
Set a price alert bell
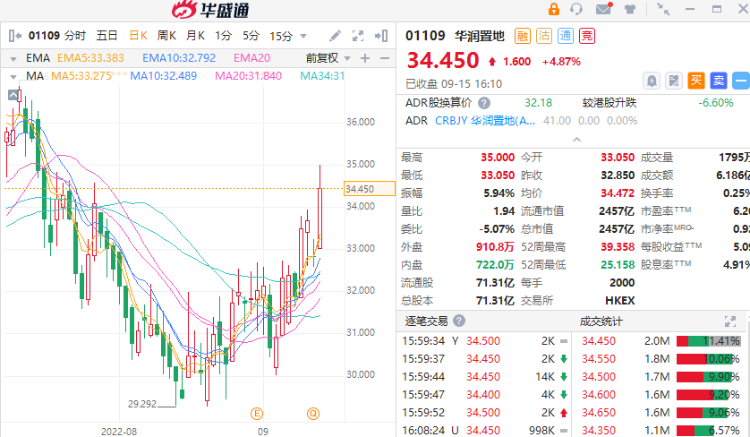point(651,81)
